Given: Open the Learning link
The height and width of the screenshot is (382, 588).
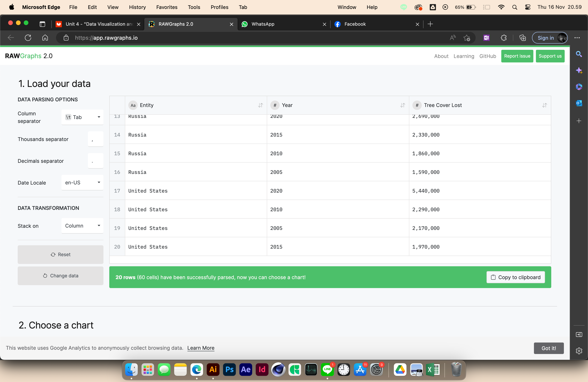Looking at the screenshot, I should [x=464, y=56].
